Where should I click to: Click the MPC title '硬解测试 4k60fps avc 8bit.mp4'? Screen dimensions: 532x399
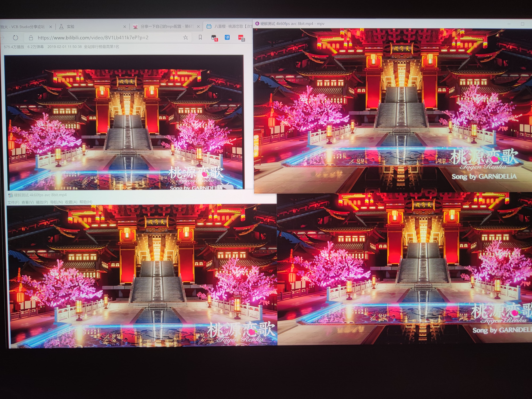pos(40,195)
